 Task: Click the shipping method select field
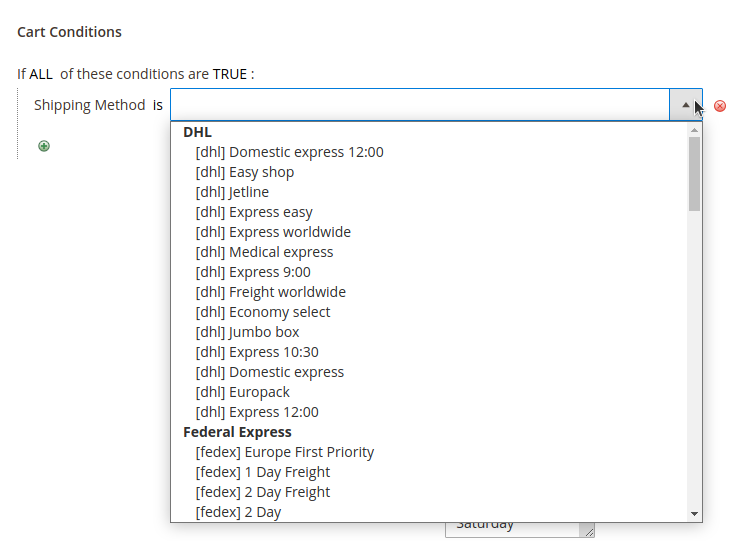(420, 105)
